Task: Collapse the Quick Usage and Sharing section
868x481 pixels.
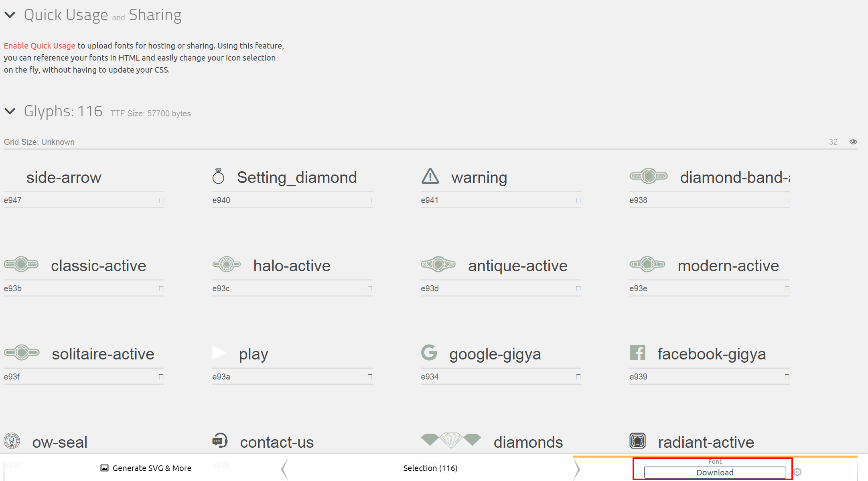Action: pos(10,15)
